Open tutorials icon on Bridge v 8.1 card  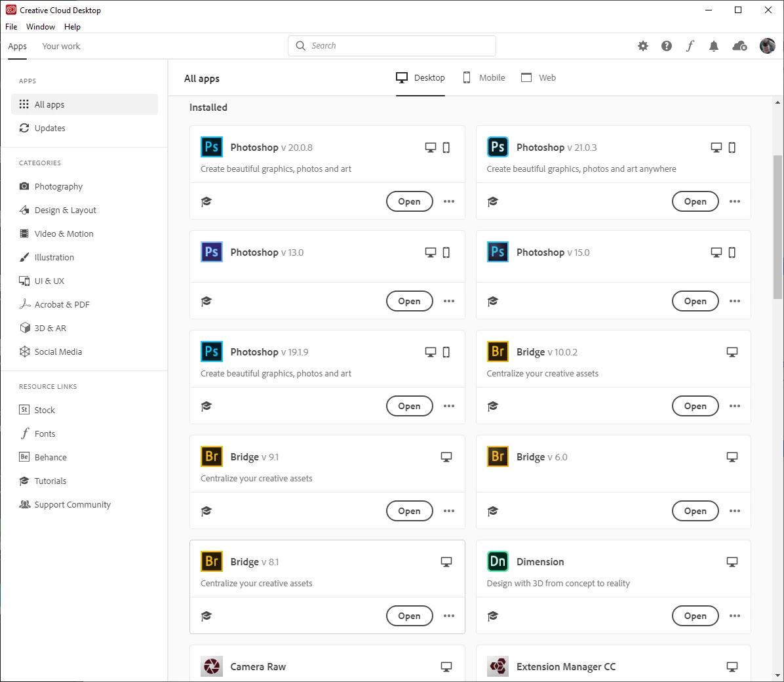coord(206,616)
